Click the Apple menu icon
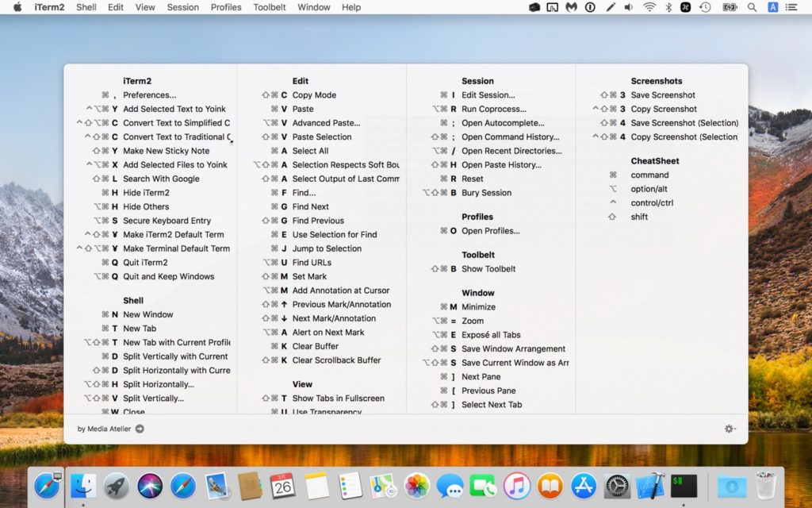 (x=17, y=7)
